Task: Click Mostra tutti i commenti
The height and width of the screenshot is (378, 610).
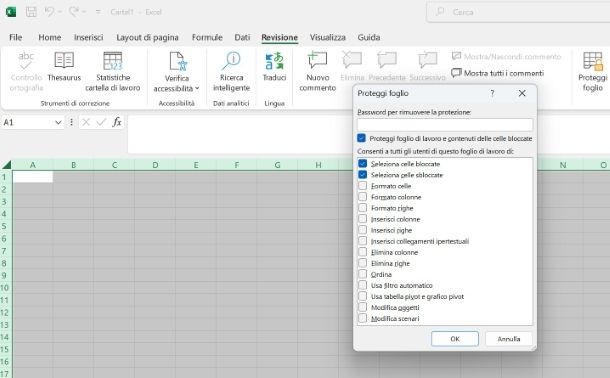Action: pyautogui.click(x=498, y=73)
